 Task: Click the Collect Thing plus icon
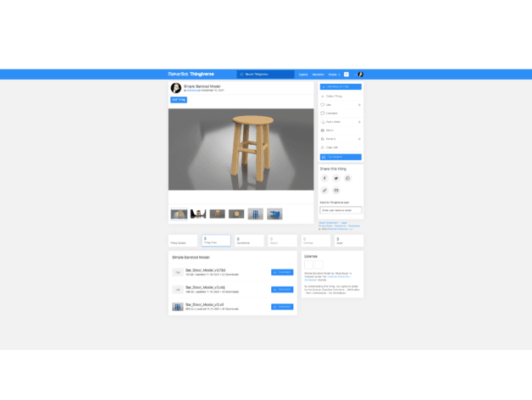coord(322,97)
